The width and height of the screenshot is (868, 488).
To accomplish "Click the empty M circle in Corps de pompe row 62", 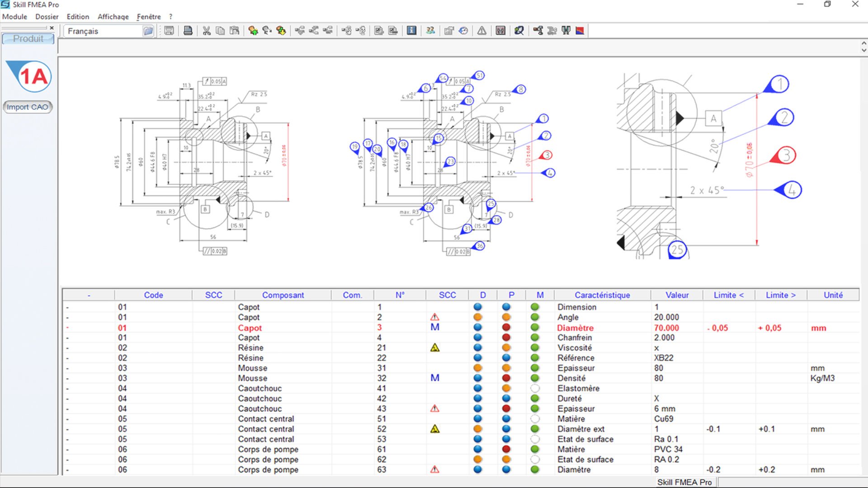I will pyautogui.click(x=535, y=460).
